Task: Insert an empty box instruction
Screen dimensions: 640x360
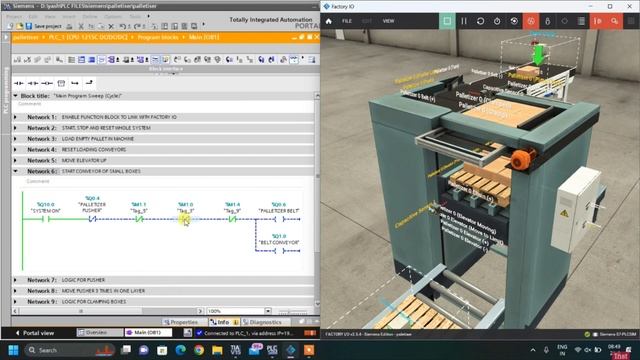Action: [x=61, y=83]
